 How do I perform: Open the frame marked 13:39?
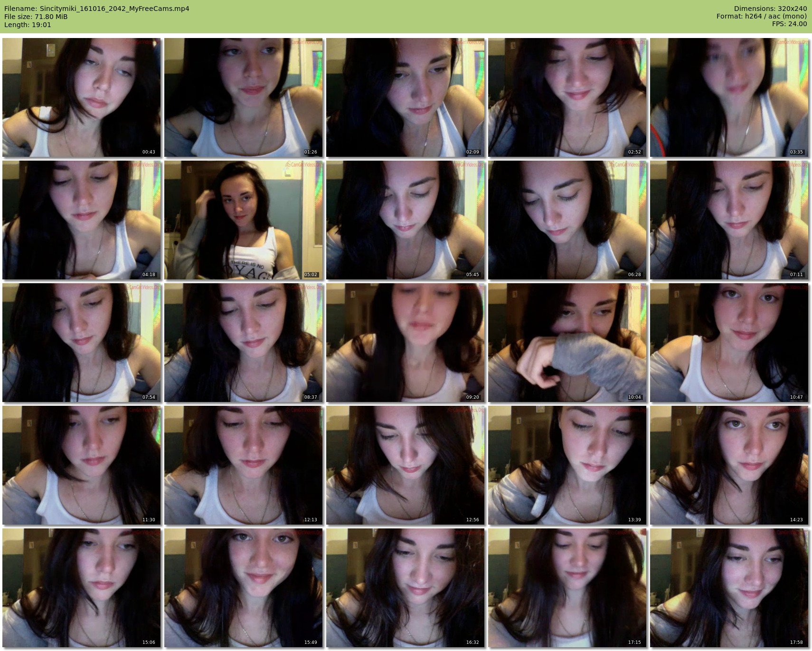point(567,465)
